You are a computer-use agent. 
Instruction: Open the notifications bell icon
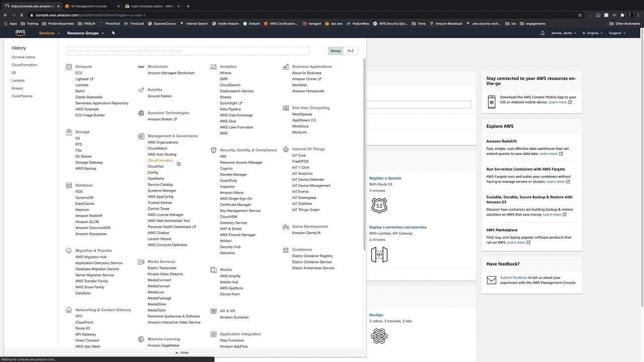[x=542, y=33]
